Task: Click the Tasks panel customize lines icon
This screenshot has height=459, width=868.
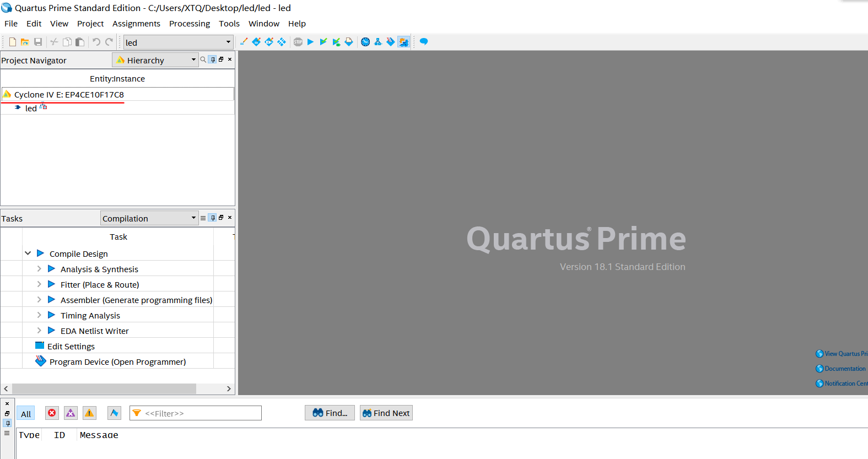Action: [203, 218]
